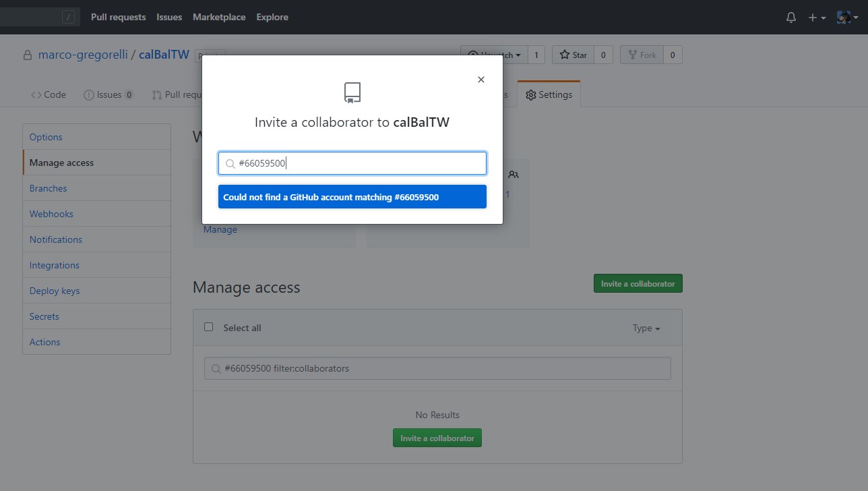868x491 pixels.
Task: Click the star count 0
Action: (603, 55)
